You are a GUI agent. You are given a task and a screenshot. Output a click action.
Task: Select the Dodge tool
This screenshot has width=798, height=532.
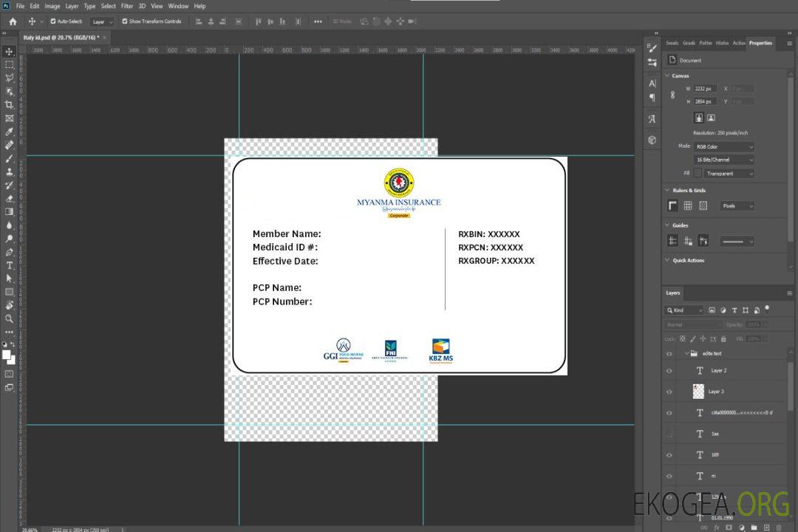9,238
